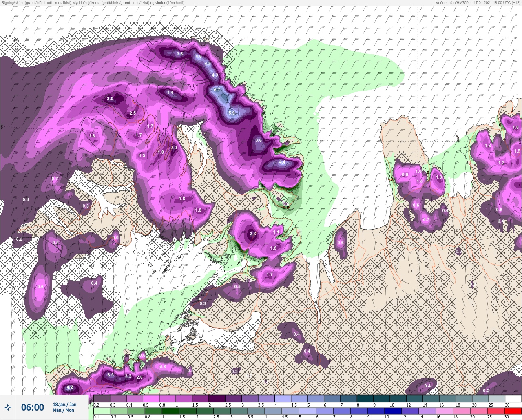Click the 4.4 precipitation value on the map
Viewport: 522px width, 420px height.
tap(282, 162)
